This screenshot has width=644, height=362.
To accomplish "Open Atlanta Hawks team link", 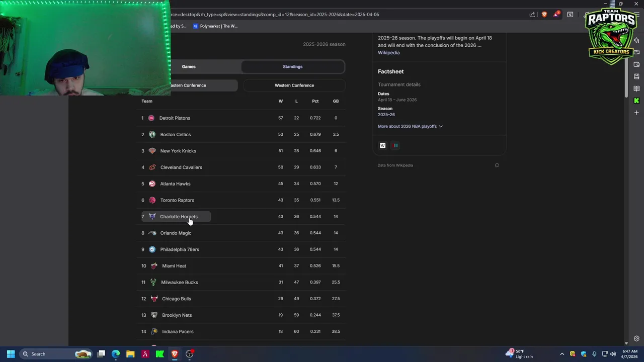I will (x=175, y=184).
